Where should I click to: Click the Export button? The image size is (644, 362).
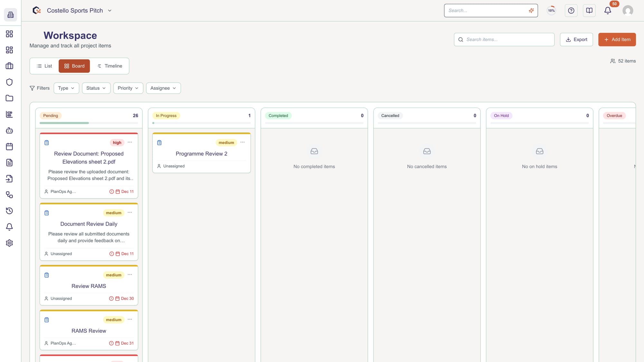(x=576, y=40)
